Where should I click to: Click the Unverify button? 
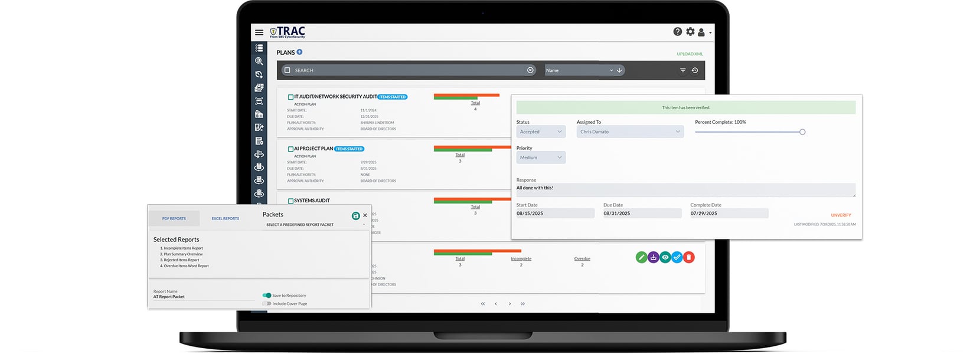[841, 215]
